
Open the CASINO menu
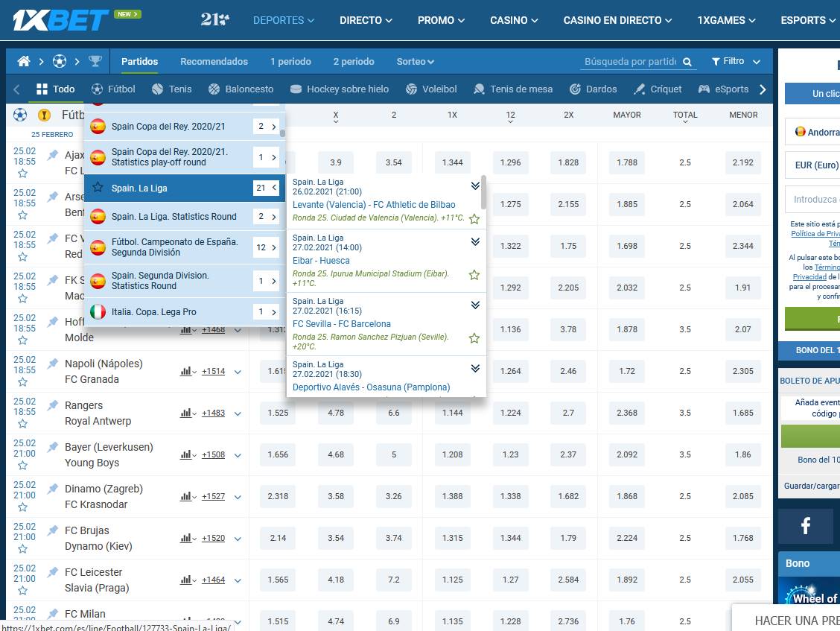coord(514,20)
